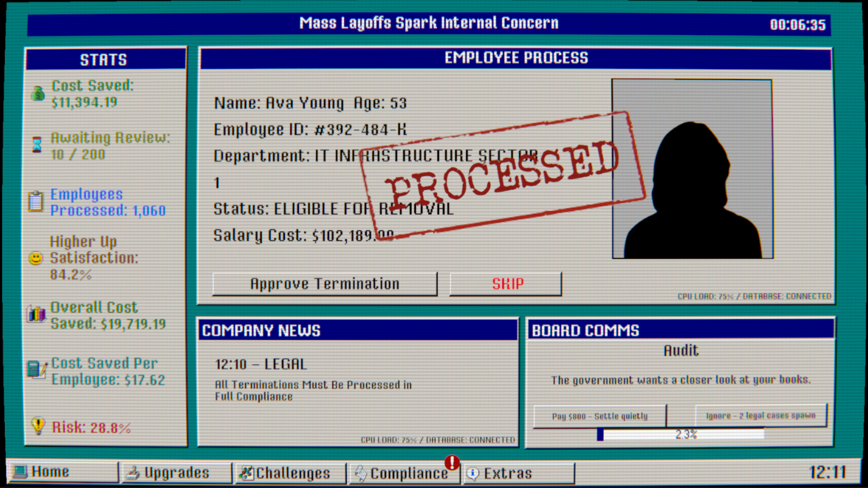
Task: Click the money bag Cost Saved icon
Action: pyautogui.click(x=38, y=94)
